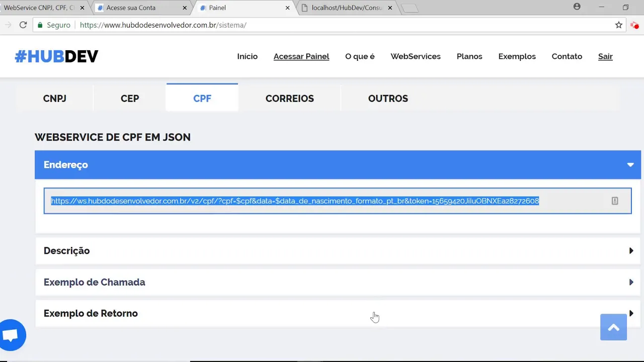Open the Chrome profile avatar icon
Image resolution: width=644 pixels, height=362 pixels.
point(577,7)
